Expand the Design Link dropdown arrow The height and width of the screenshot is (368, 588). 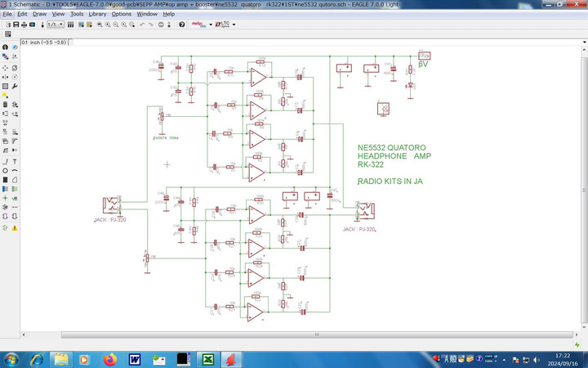pos(211,25)
